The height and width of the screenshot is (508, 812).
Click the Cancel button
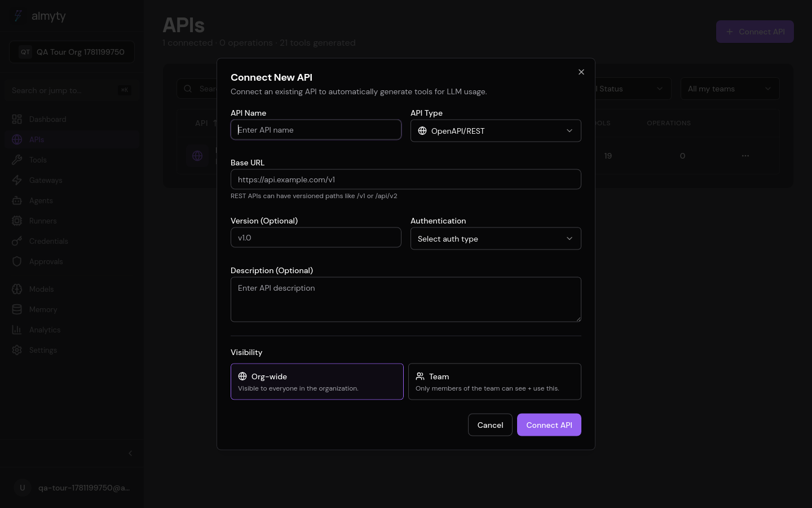tap(490, 425)
